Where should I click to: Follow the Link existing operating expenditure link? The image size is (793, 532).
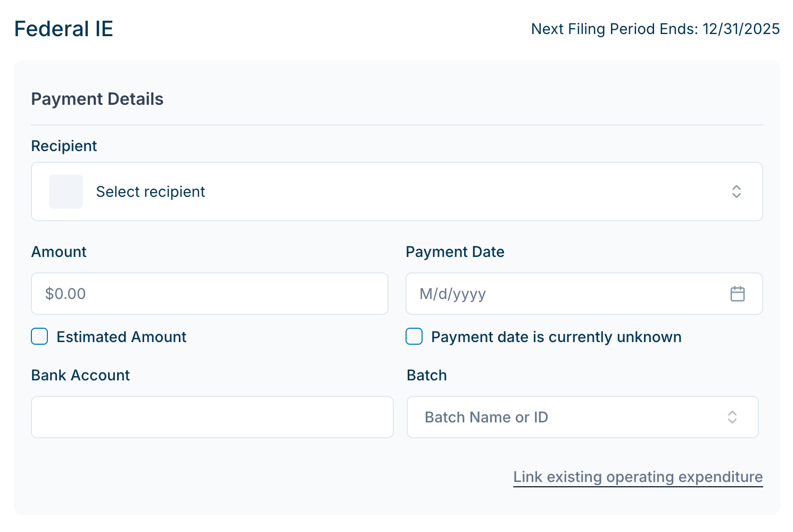[x=638, y=477]
